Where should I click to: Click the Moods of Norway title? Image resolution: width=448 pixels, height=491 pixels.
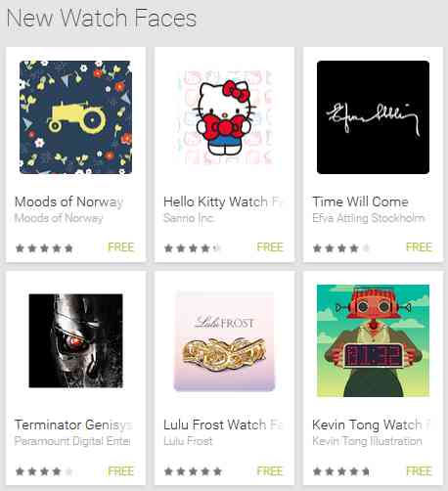68,201
